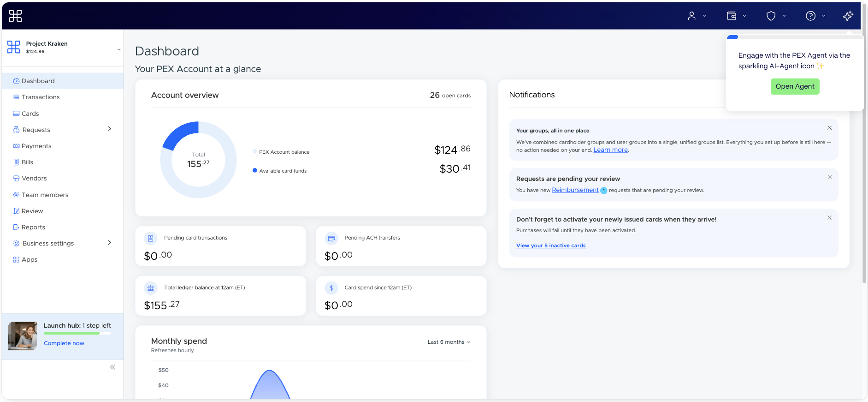The width and height of the screenshot is (868, 402).
Task: Dismiss the 'Requests are pending' notification
Action: tap(829, 177)
